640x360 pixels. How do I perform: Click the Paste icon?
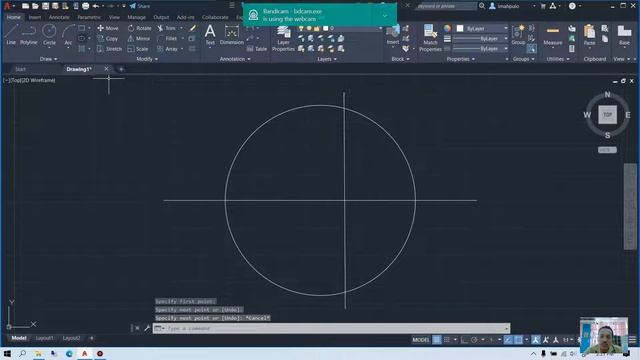tap(589, 35)
